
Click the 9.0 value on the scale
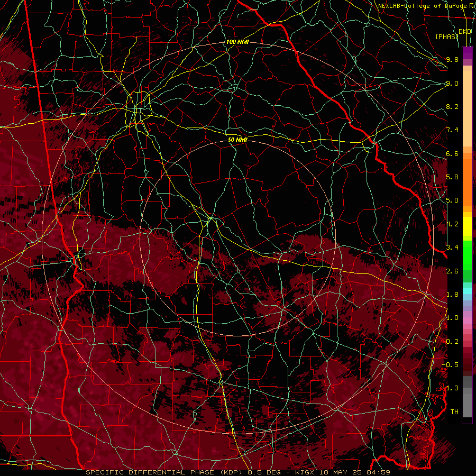click(452, 83)
